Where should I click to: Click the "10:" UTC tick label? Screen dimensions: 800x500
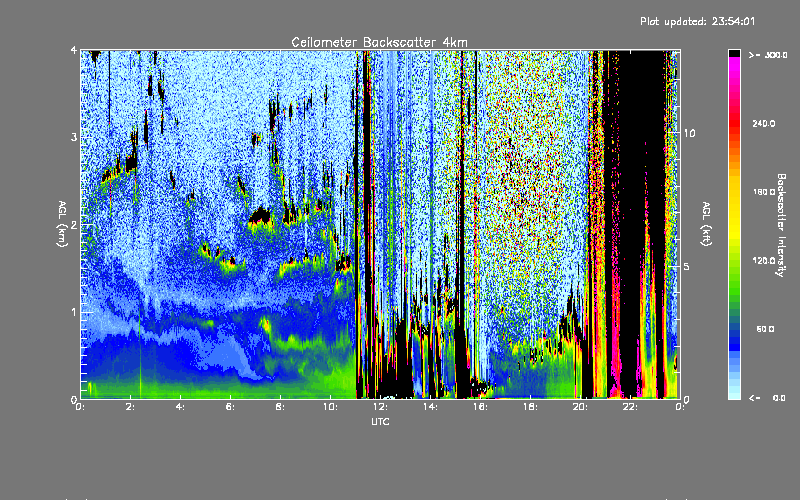(x=330, y=407)
